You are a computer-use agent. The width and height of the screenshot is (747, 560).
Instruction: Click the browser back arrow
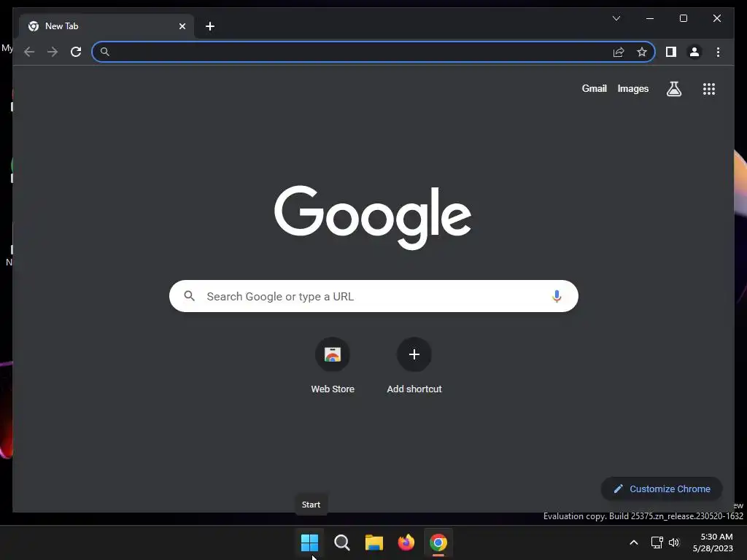click(x=29, y=52)
